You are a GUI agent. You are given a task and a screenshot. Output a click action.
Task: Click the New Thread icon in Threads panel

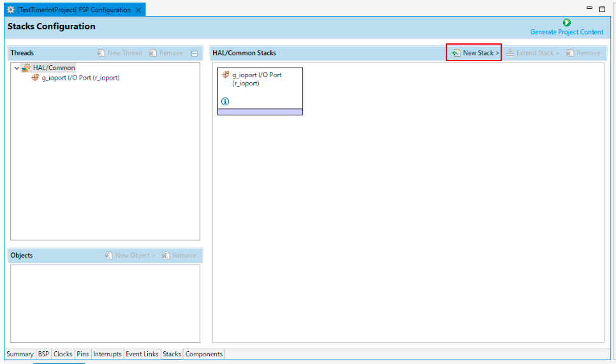(101, 53)
